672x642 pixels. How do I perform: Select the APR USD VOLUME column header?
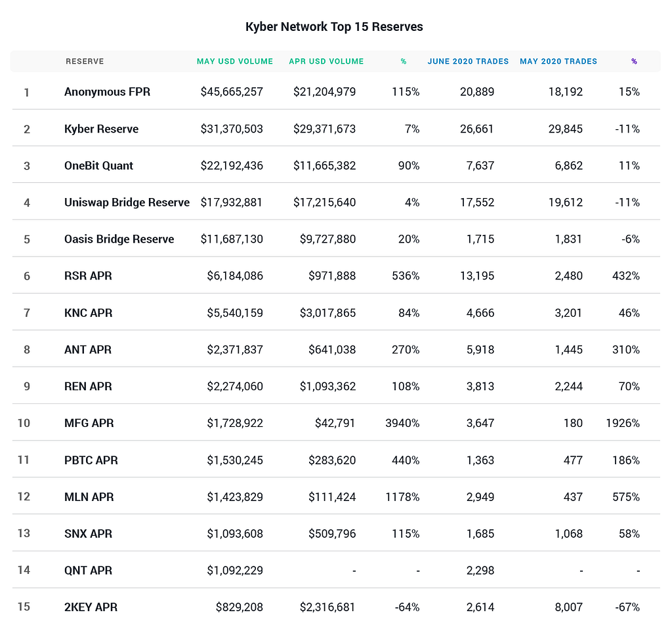tap(326, 62)
